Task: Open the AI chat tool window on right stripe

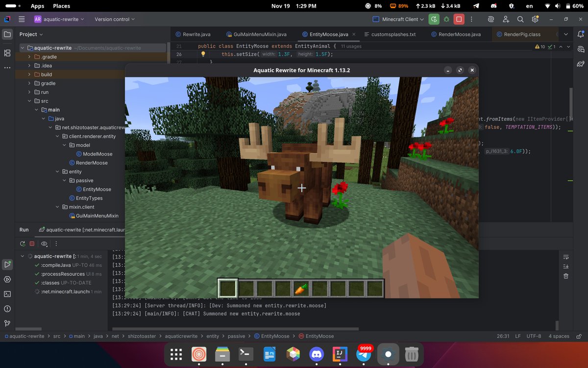Action: point(581,49)
